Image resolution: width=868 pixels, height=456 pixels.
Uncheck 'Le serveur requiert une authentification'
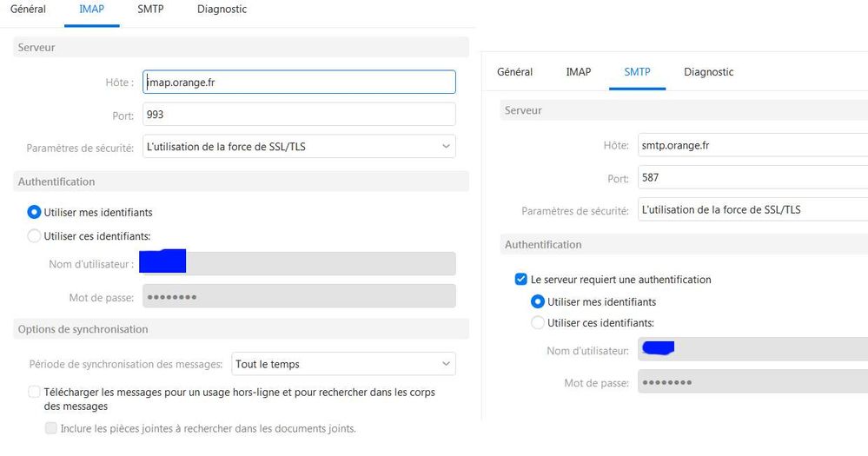[x=521, y=280]
